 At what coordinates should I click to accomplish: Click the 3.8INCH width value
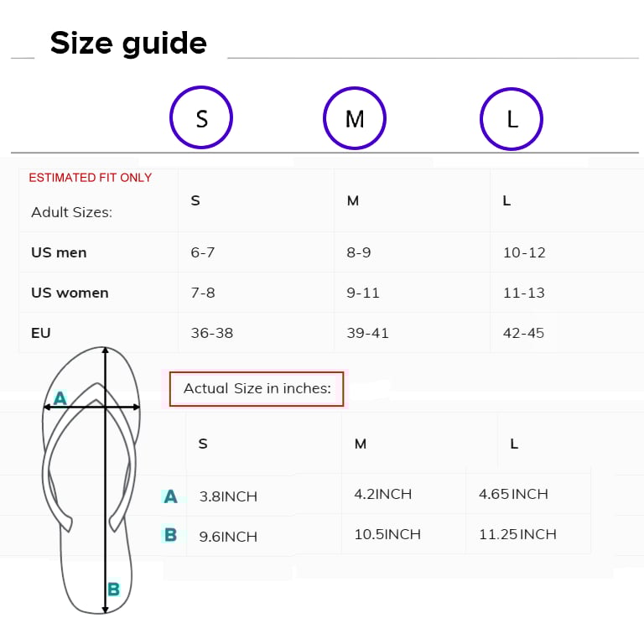[228, 496]
